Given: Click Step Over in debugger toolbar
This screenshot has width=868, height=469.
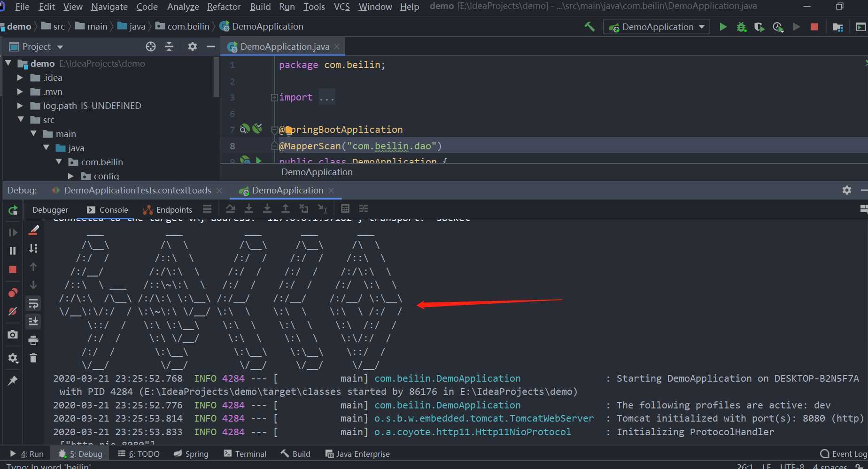Looking at the screenshot, I should (230, 208).
